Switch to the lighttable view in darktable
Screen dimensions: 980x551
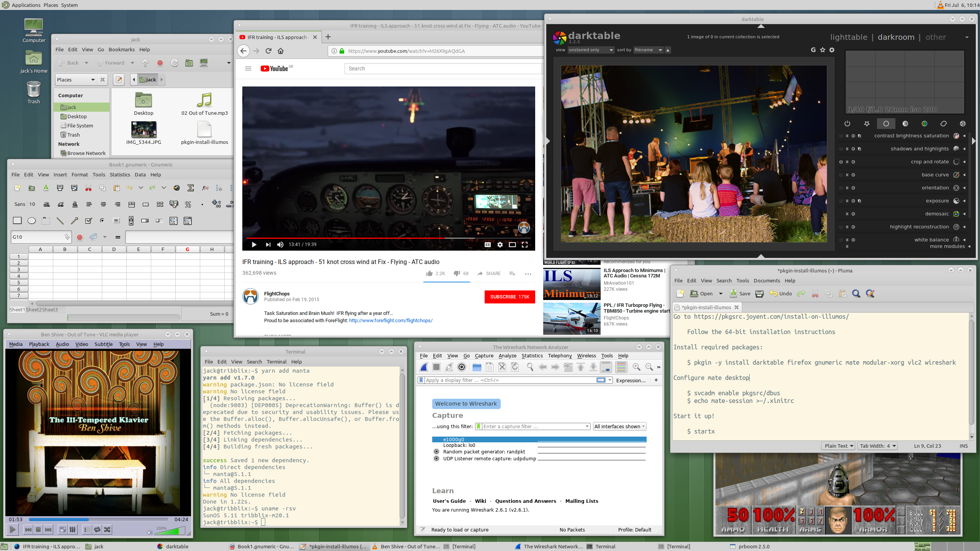pos(848,37)
